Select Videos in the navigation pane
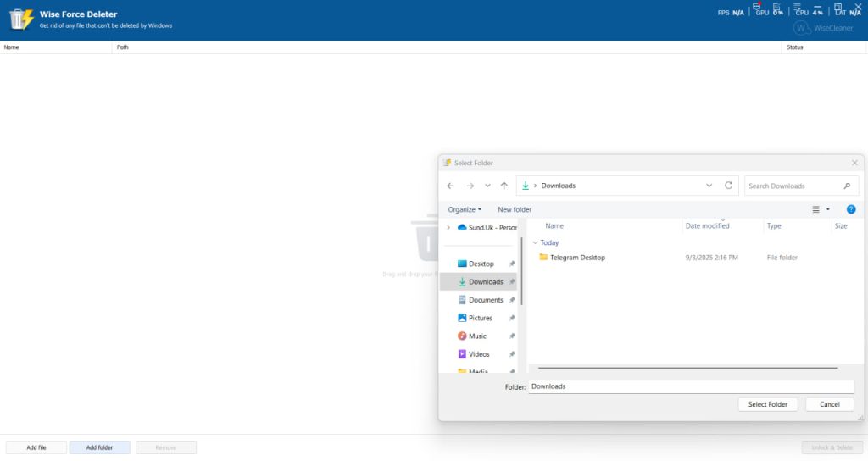 pos(474,354)
